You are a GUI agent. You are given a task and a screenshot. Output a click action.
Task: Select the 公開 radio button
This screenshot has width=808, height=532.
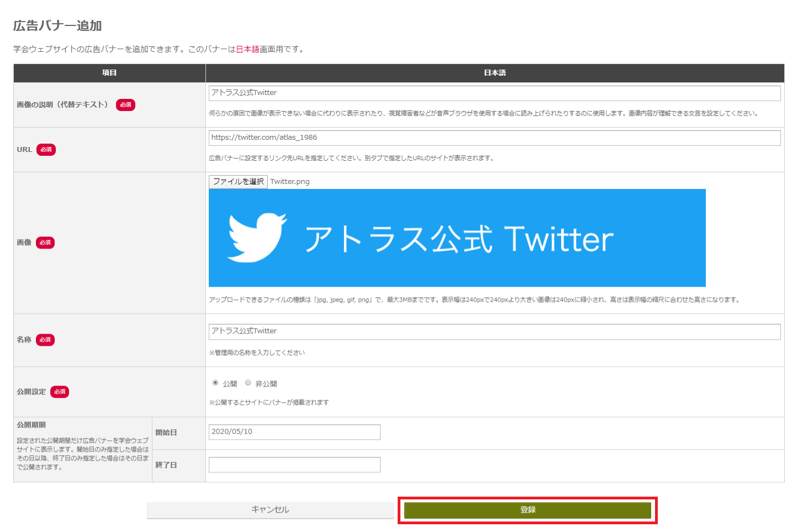pyautogui.click(x=215, y=383)
